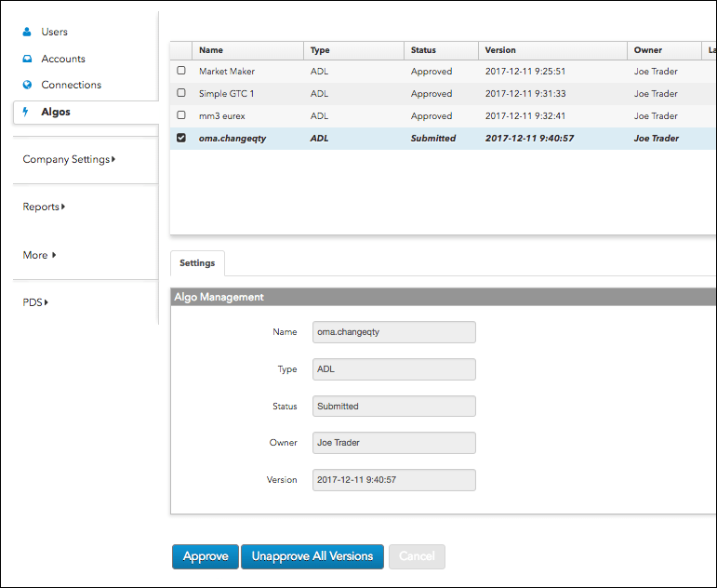Select the mm3 eurex checkbox

(x=181, y=115)
